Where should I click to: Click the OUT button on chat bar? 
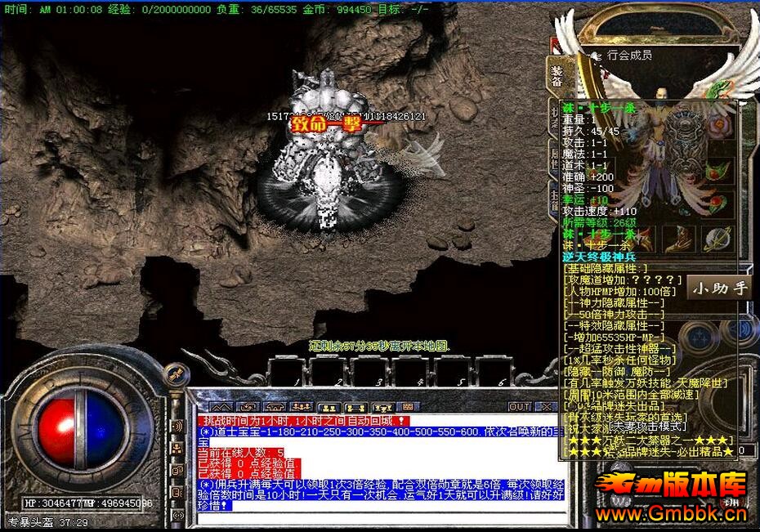pos(520,407)
